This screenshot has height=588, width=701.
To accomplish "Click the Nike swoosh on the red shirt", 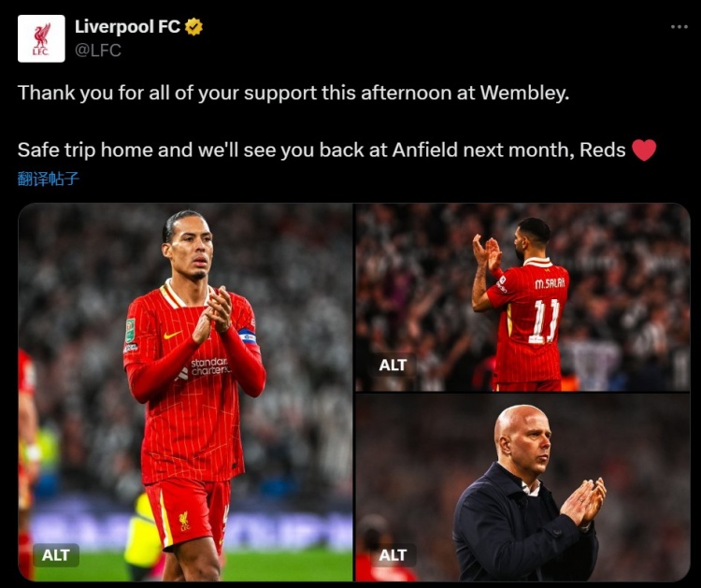I will (x=172, y=335).
